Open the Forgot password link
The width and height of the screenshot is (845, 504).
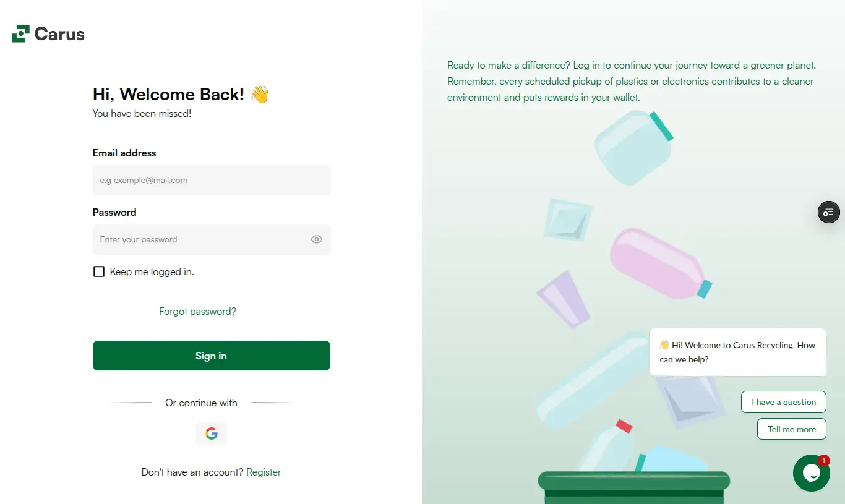[197, 311]
